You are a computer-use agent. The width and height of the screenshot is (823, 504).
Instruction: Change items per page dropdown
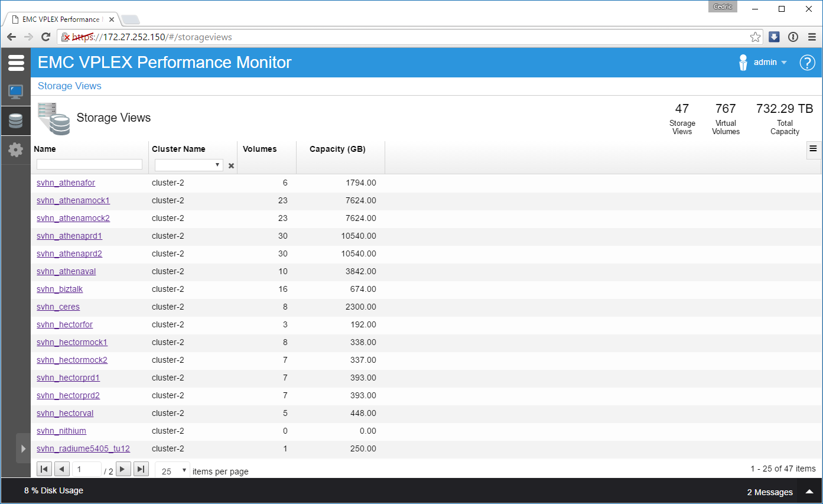pos(172,471)
